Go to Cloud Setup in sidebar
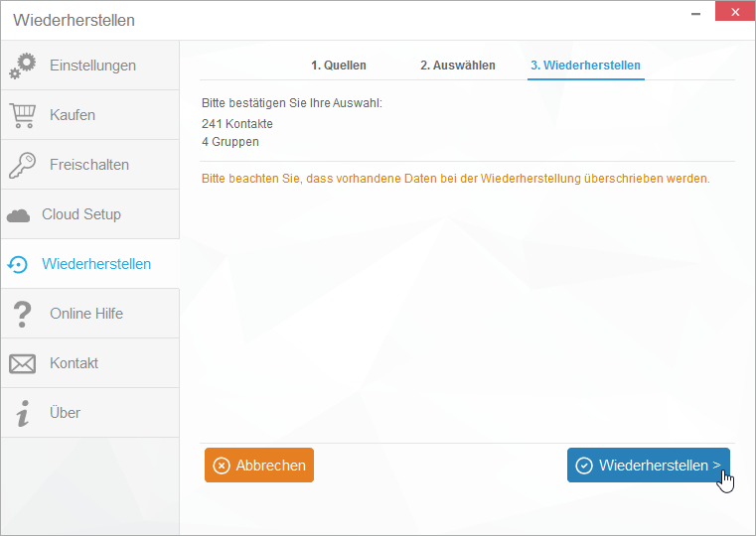Image resolution: width=756 pixels, height=536 pixels. pyautogui.click(x=90, y=214)
